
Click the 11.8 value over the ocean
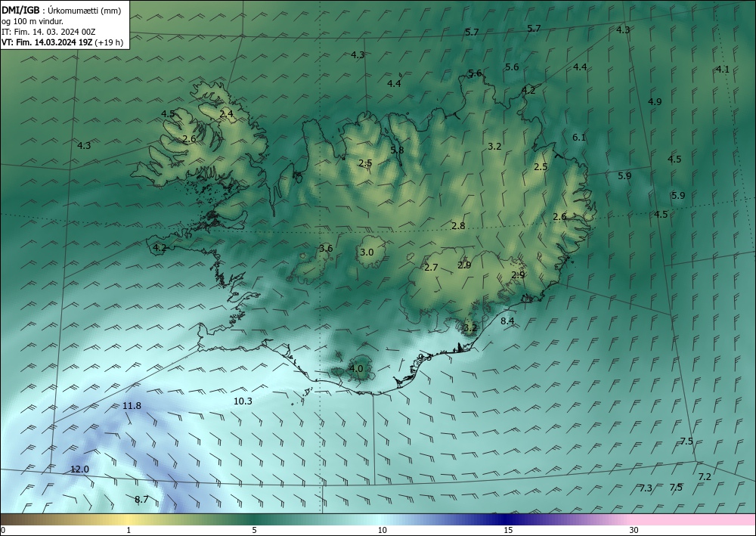[x=132, y=406]
